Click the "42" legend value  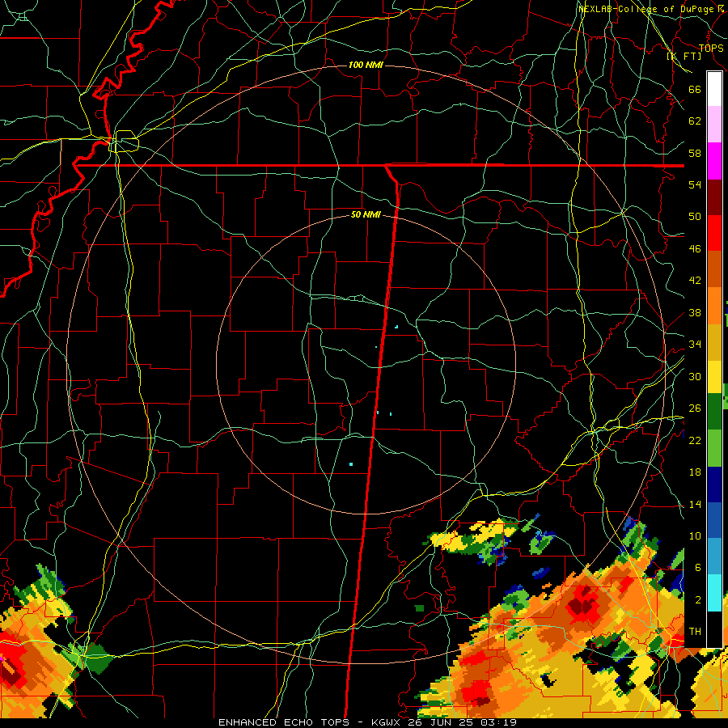tap(695, 280)
